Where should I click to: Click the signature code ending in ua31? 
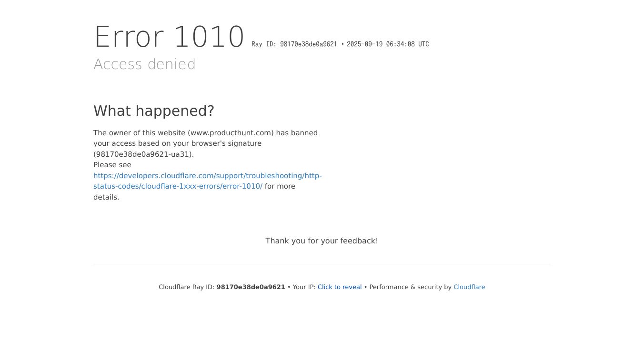pos(143,154)
